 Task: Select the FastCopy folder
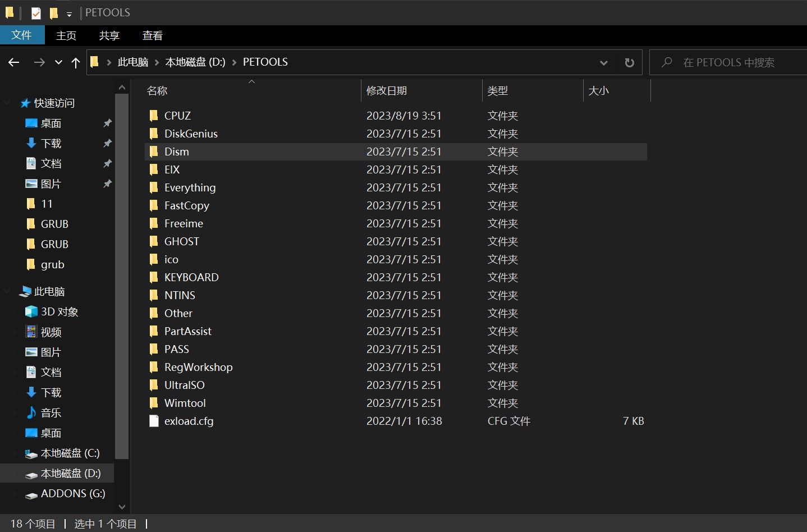pos(186,205)
